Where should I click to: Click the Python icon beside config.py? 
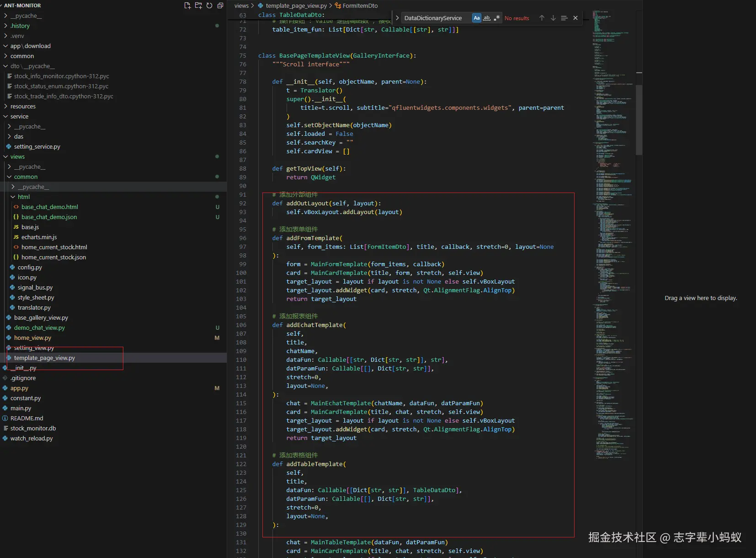point(12,267)
